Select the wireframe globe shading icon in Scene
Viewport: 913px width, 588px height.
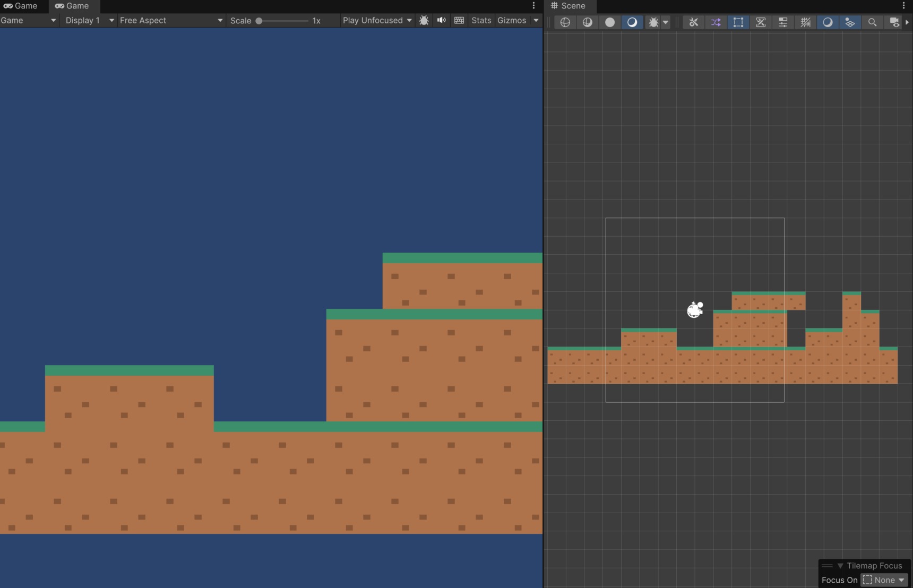point(565,22)
